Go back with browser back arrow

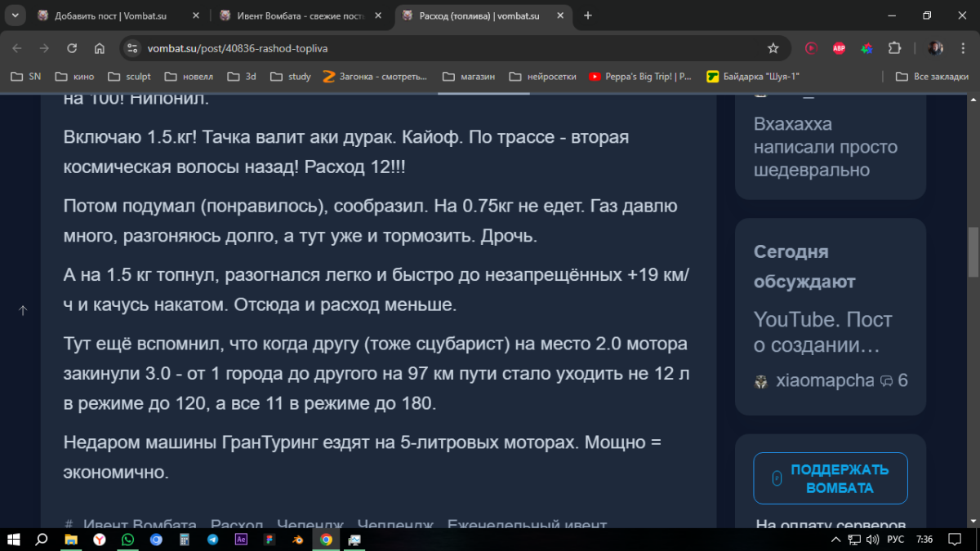pos(18,48)
